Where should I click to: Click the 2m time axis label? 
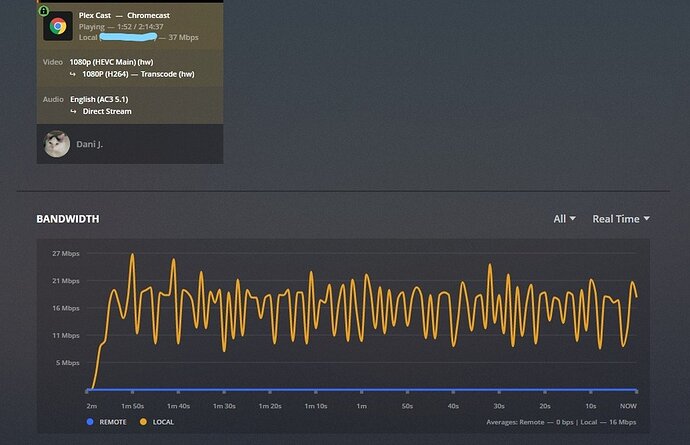tap(92, 406)
